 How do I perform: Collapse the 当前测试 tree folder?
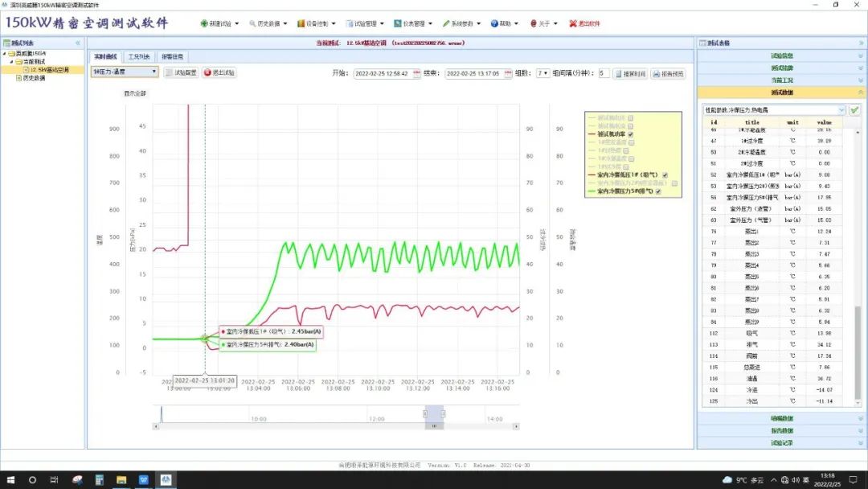[x=11, y=62]
